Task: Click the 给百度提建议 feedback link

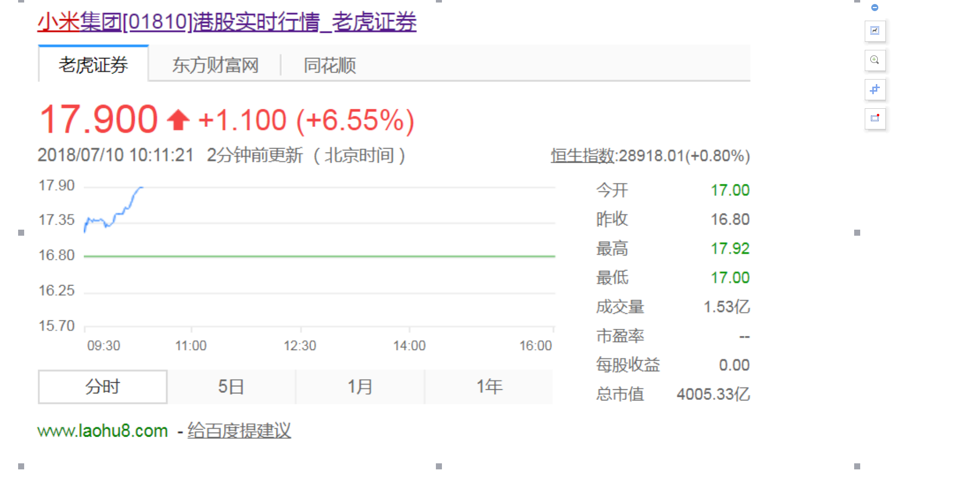Action: tap(239, 431)
